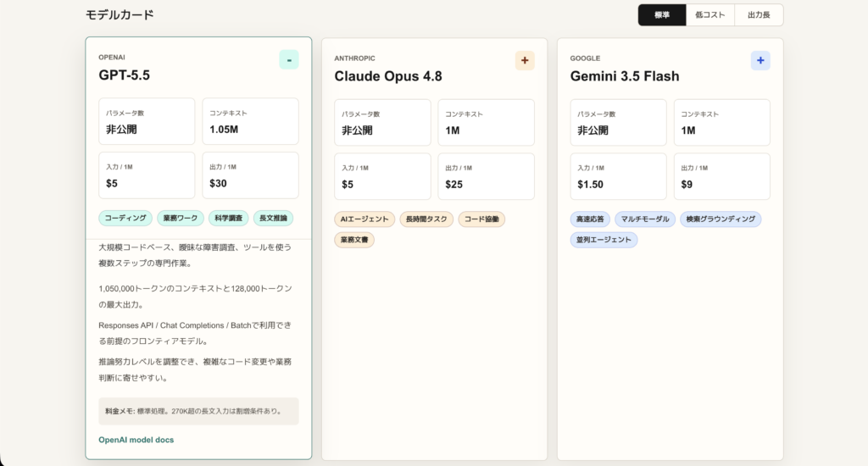Click the 長時間タスク tag
The width and height of the screenshot is (868, 466).
click(427, 219)
